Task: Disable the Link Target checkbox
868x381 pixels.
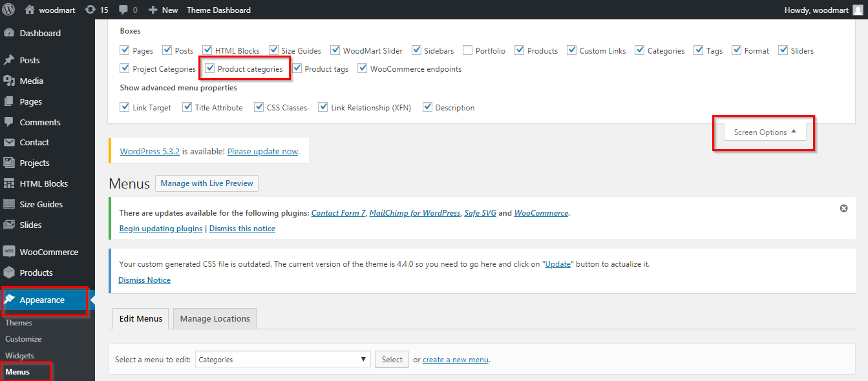Action: tap(125, 107)
